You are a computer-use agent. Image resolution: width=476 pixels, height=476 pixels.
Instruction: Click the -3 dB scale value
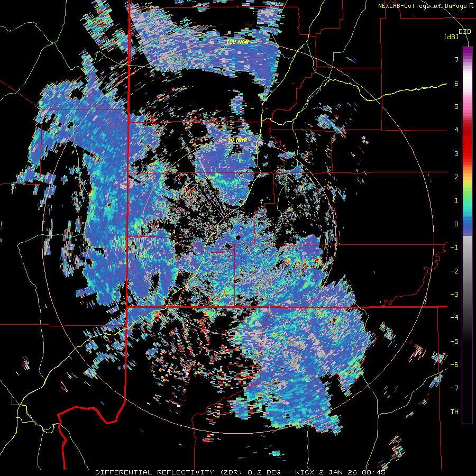454,294
